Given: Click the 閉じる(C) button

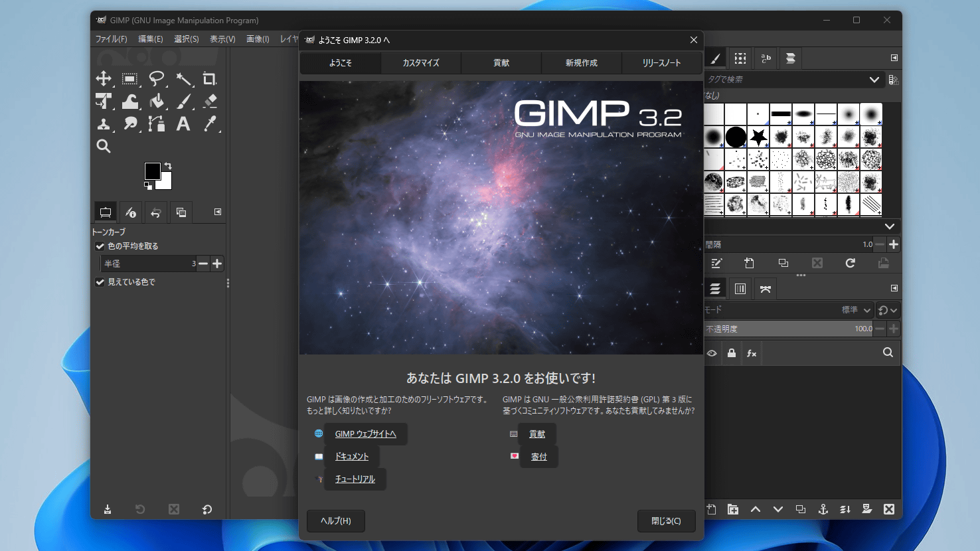Looking at the screenshot, I should pyautogui.click(x=666, y=521).
